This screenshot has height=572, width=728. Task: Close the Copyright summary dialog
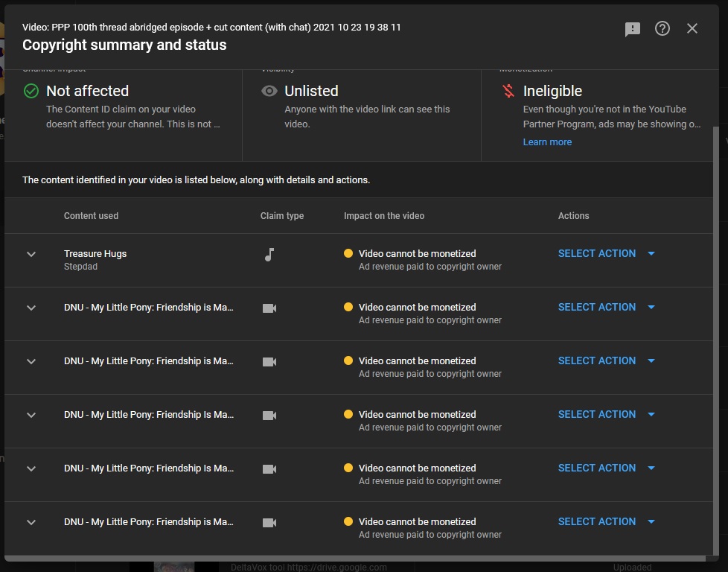click(x=692, y=28)
